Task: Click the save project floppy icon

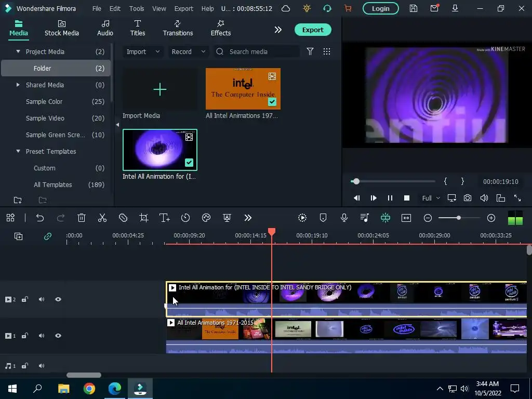Action: pyautogui.click(x=413, y=8)
